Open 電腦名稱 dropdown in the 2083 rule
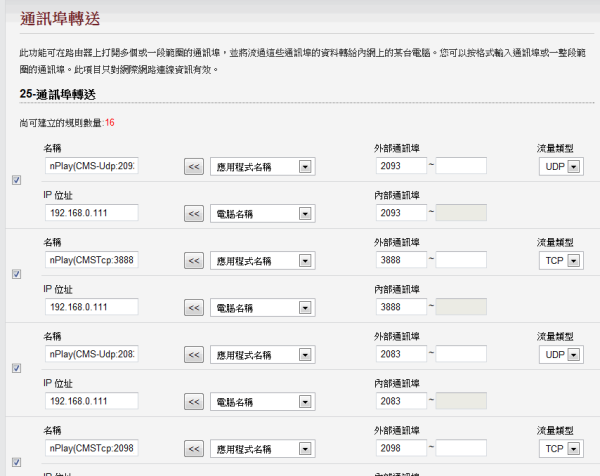600x476 pixels. coord(262,402)
